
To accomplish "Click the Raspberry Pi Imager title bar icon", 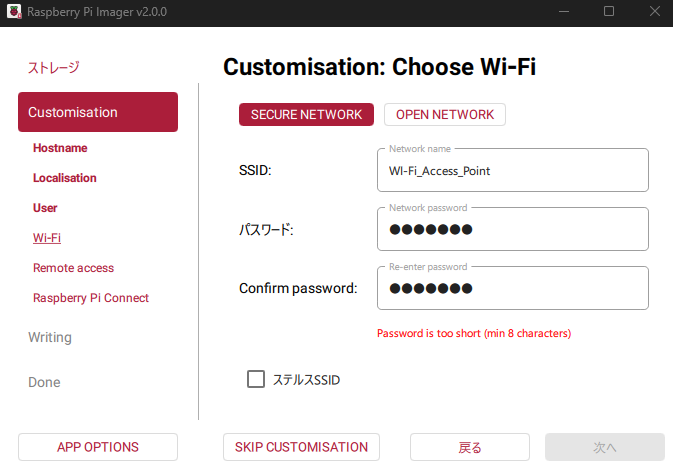I will point(13,11).
